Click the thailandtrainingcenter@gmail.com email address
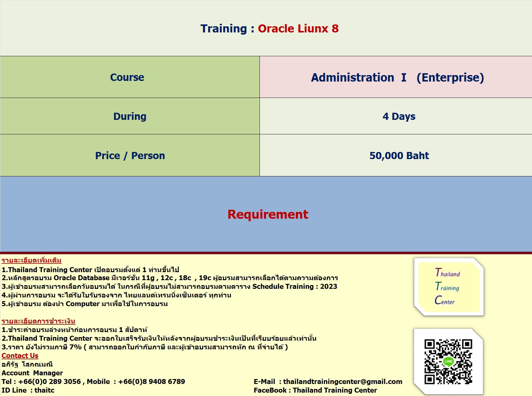Viewport: 532px width, 396px height. 343,381
